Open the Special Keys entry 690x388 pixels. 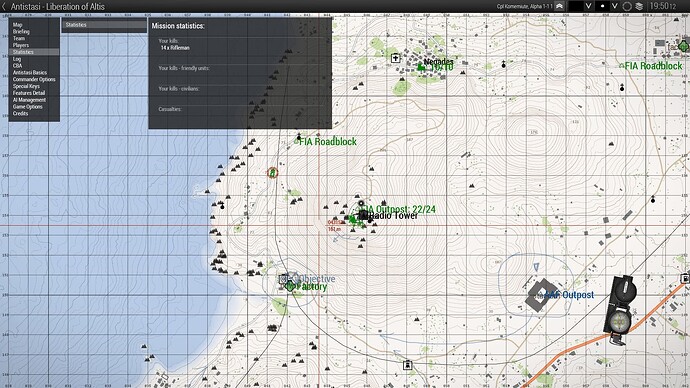(26, 86)
